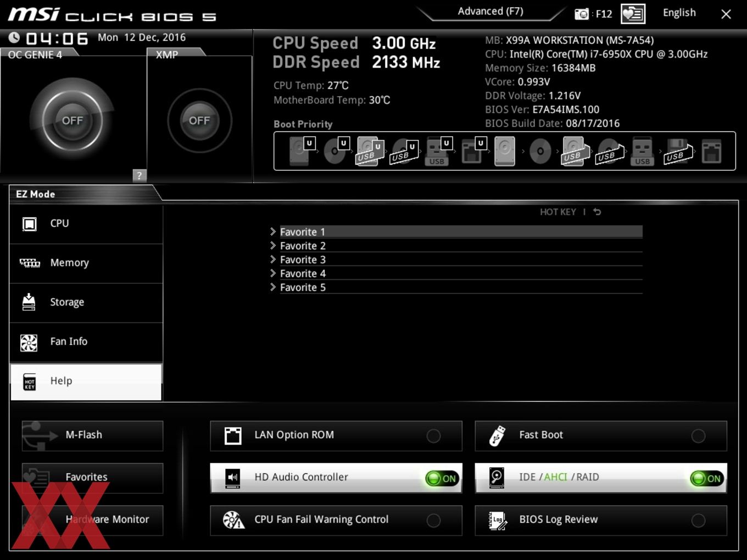Screen dimensions: 747x560
Task: Select the Favorite 3 row text
Action: click(303, 259)
